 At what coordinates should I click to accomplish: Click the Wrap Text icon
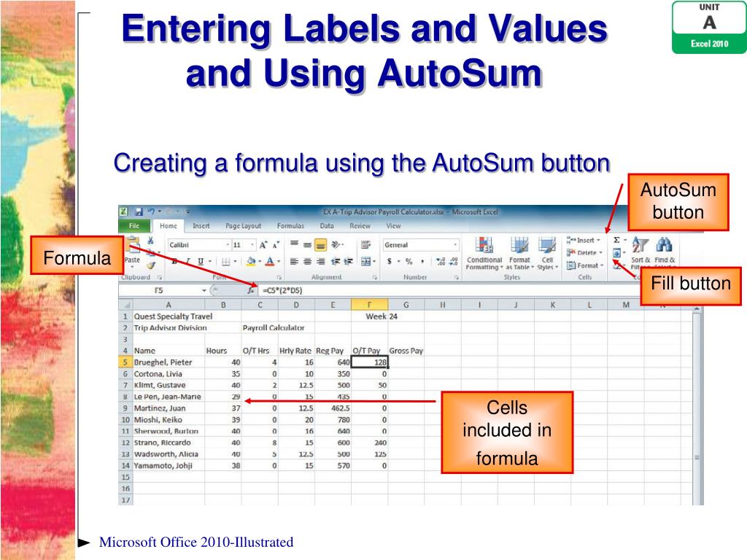click(x=366, y=245)
